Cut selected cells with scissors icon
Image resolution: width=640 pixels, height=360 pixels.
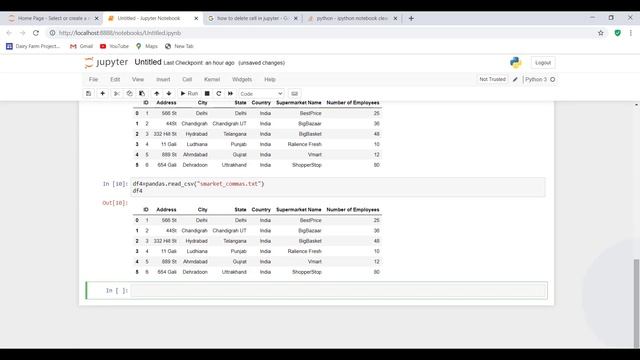click(117, 93)
